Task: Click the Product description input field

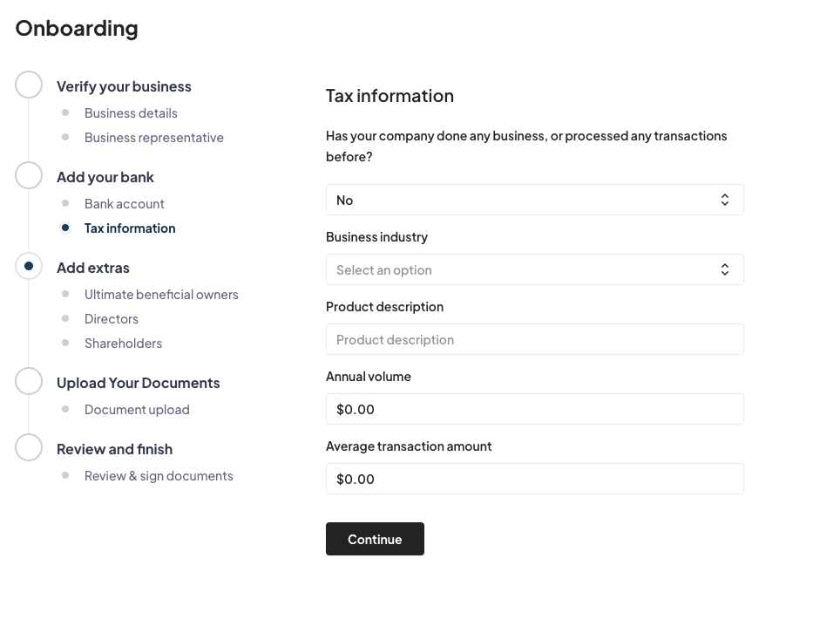Action: point(535,339)
